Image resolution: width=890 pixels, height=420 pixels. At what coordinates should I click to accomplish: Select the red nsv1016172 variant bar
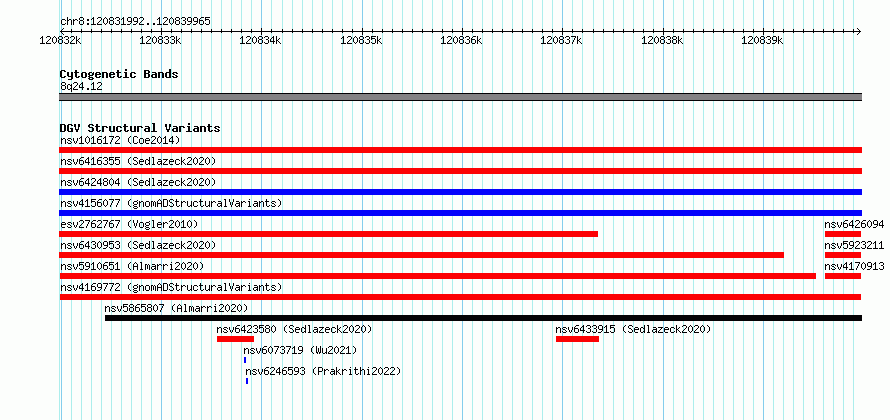[460, 150]
